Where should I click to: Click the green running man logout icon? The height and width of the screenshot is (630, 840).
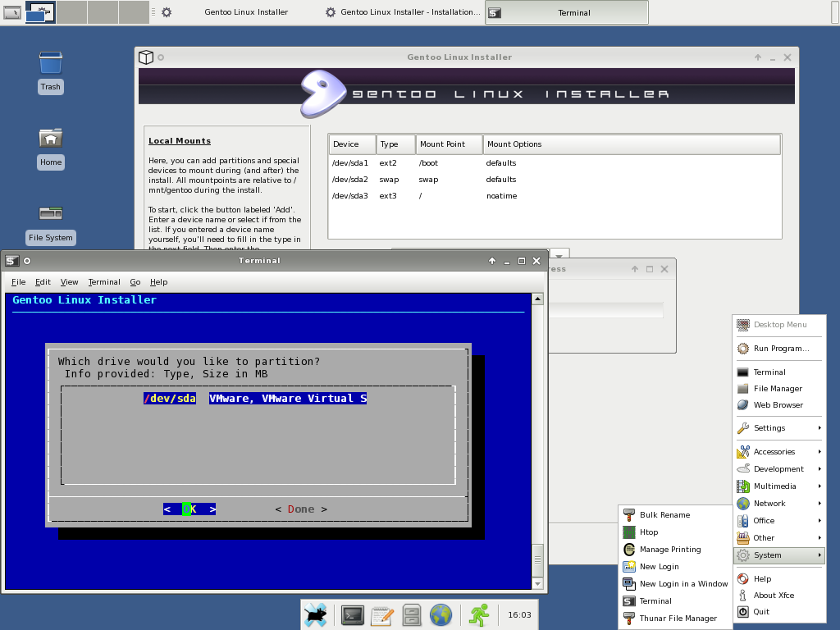click(479, 615)
